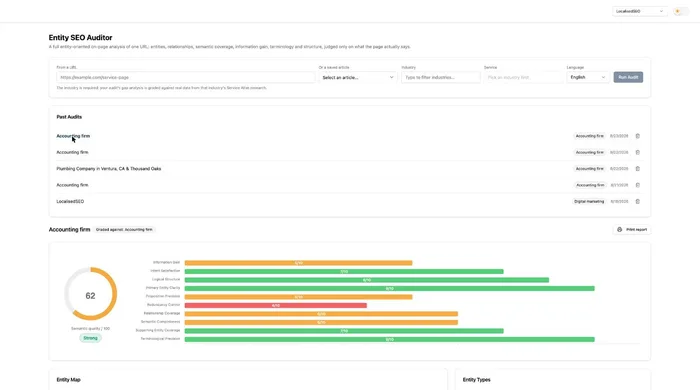Viewport: 700px width, 390px height.
Task: Click the Accounting firm tag in Plumbing Company row
Action: pyautogui.click(x=589, y=169)
